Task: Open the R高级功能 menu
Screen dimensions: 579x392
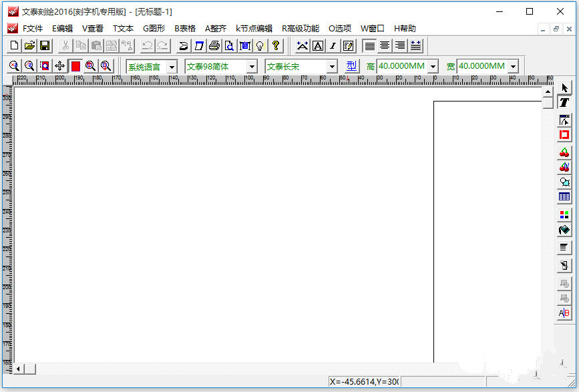Action: [x=301, y=29]
